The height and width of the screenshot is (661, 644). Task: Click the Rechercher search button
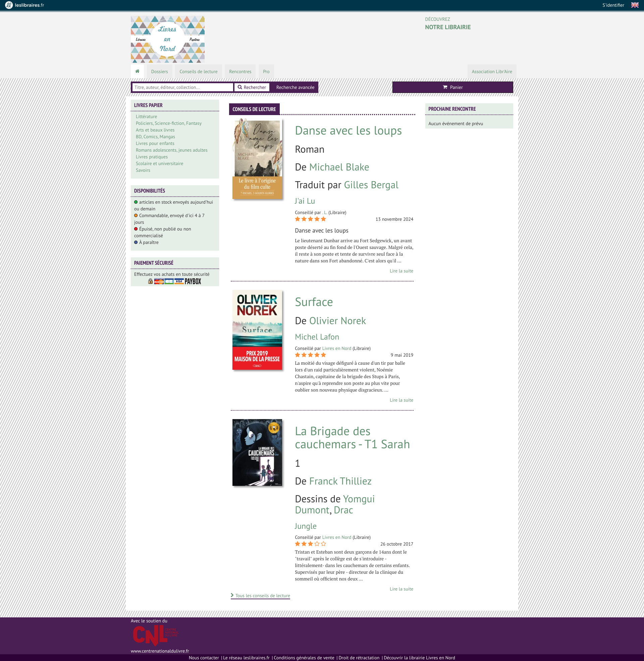coord(252,87)
